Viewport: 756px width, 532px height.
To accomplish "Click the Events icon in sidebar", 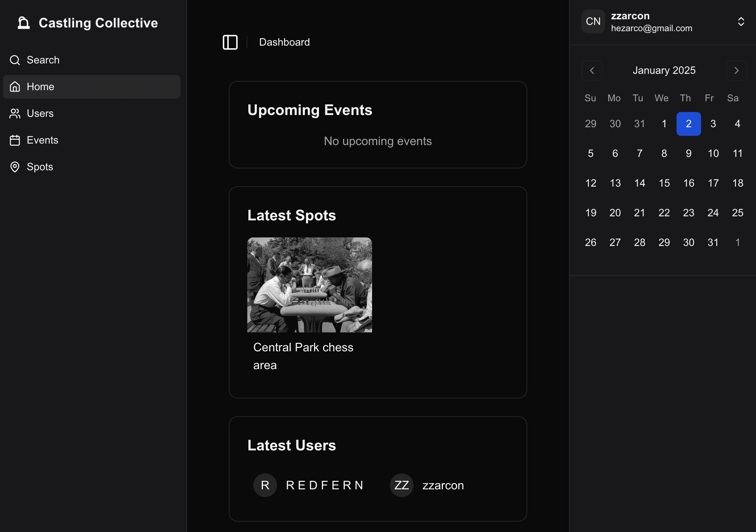I will click(16, 140).
